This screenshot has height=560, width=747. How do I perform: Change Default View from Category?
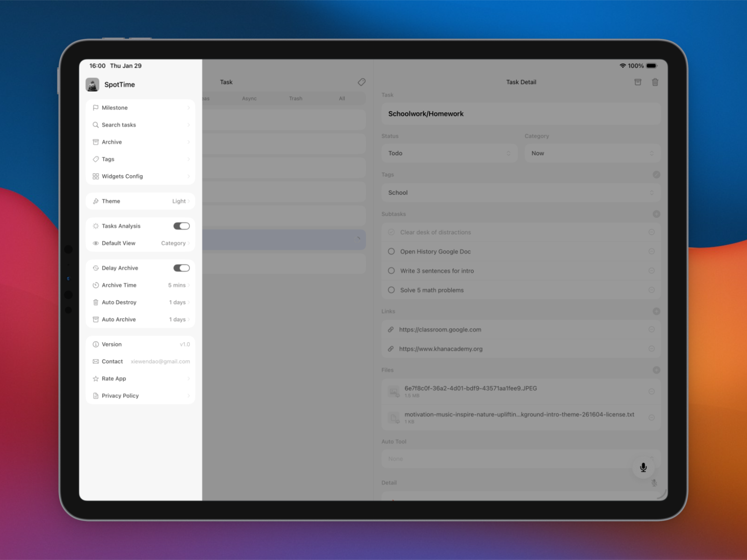click(x=175, y=243)
